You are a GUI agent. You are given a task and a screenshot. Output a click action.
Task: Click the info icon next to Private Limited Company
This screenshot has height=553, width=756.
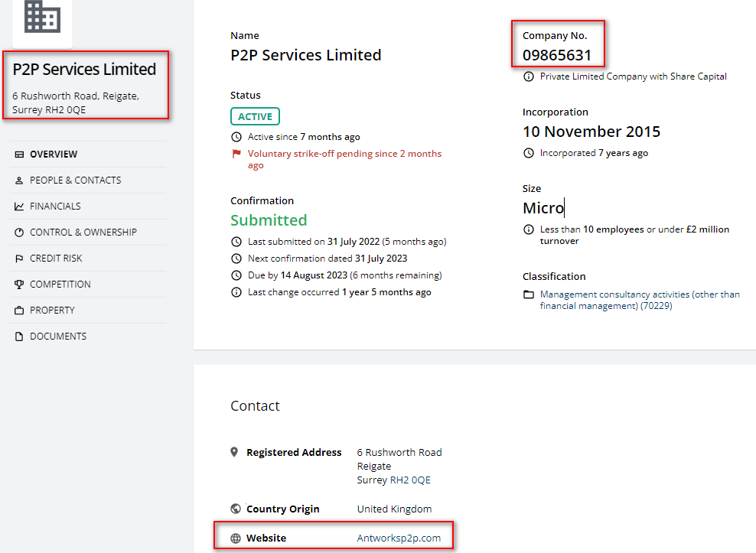[529, 76]
